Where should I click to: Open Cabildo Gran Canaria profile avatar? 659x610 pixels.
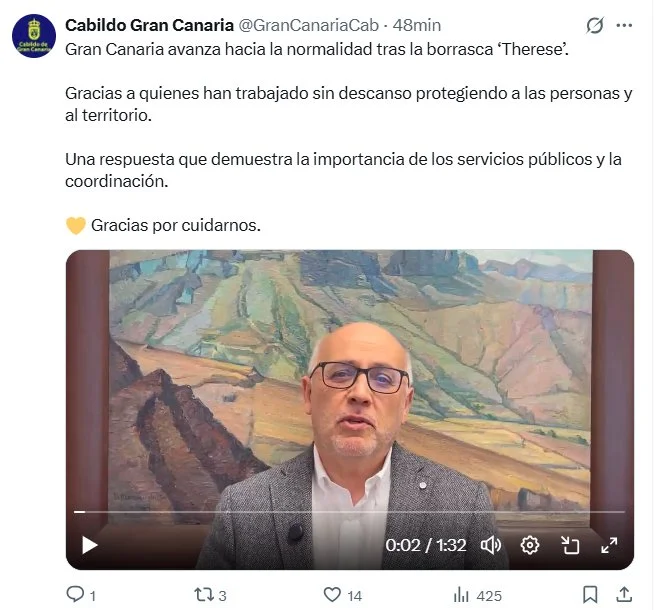[x=34, y=36]
